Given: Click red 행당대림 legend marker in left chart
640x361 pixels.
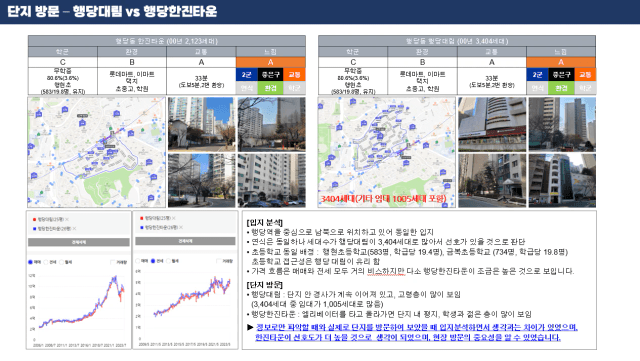Looking at the screenshot, I should 34,220.
